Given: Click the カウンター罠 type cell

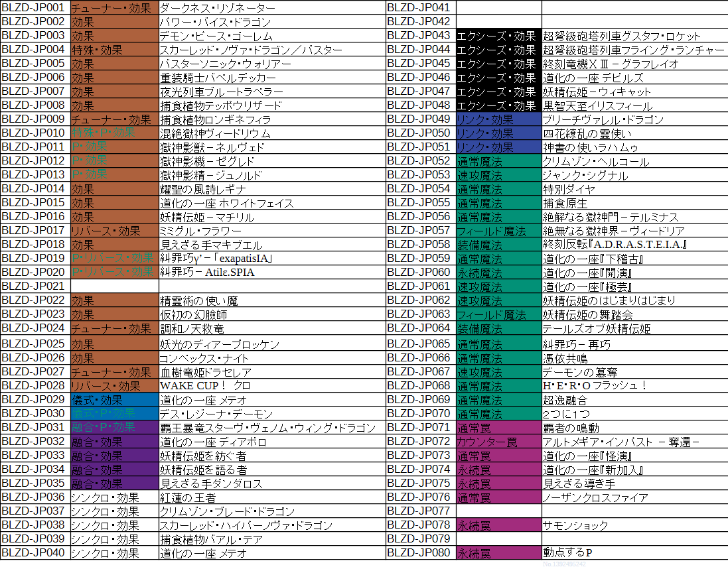Looking at the screenshot, I should [x=498, y=442].
